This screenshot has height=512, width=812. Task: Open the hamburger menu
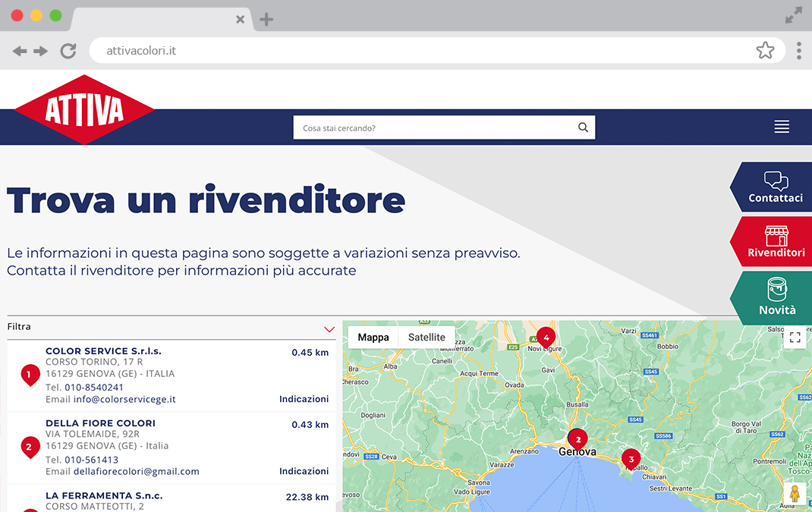[782, 127]
